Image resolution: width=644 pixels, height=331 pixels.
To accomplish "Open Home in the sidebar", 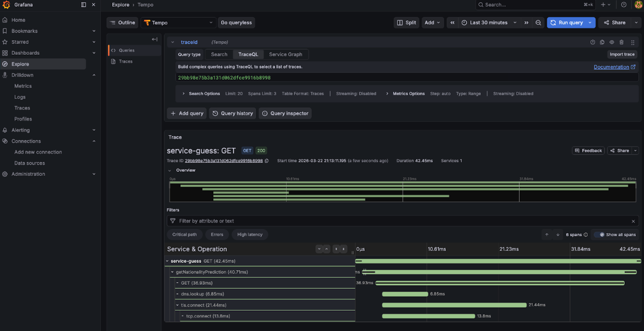I will 18,20.
